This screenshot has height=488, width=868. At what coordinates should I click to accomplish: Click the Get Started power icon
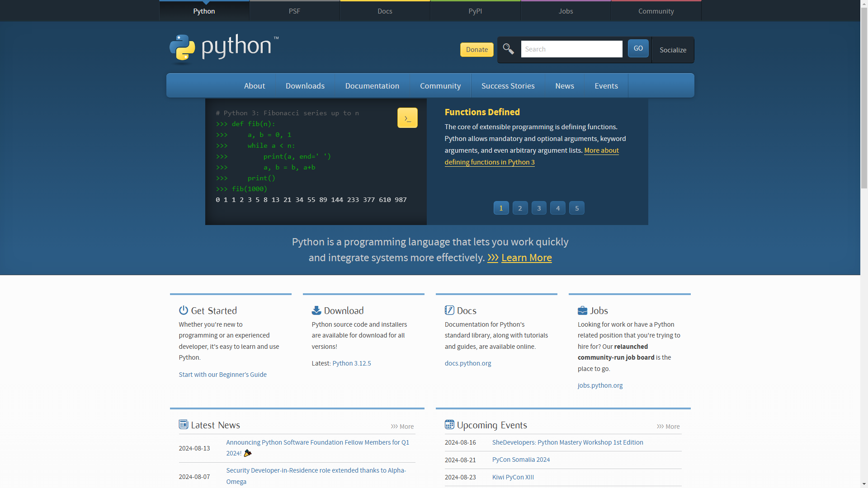(x=183, y=310)
